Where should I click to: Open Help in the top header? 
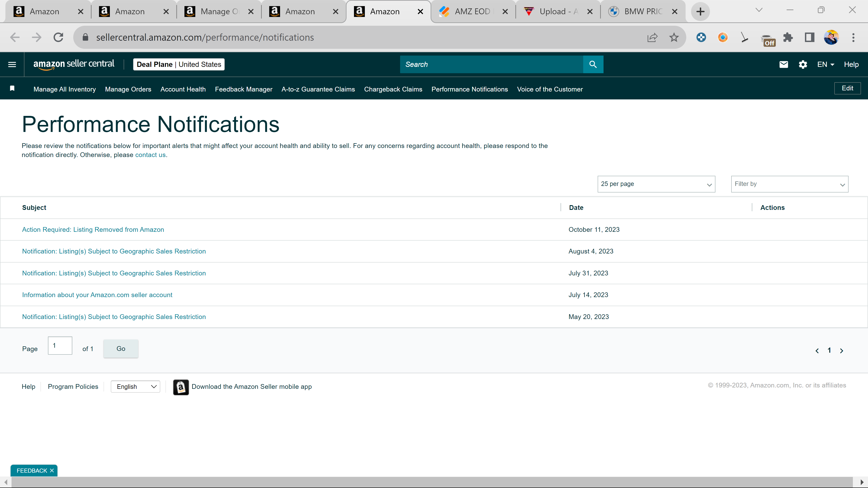pos(851,64)
